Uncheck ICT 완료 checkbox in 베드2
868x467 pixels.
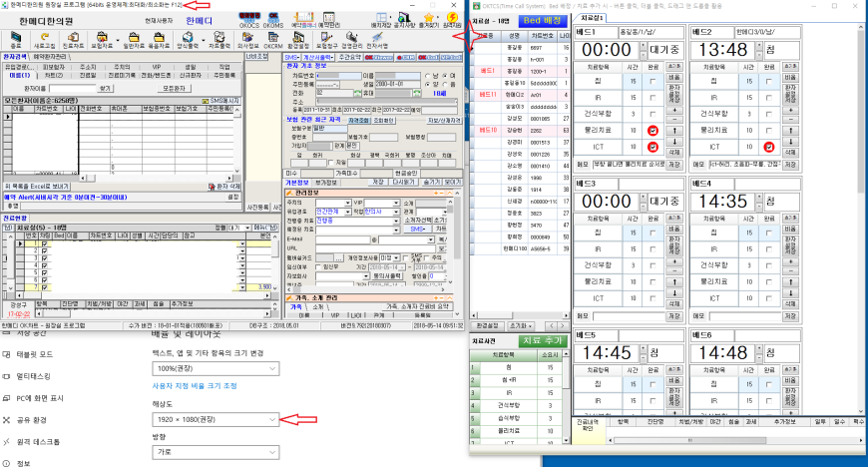click(769, 147)
